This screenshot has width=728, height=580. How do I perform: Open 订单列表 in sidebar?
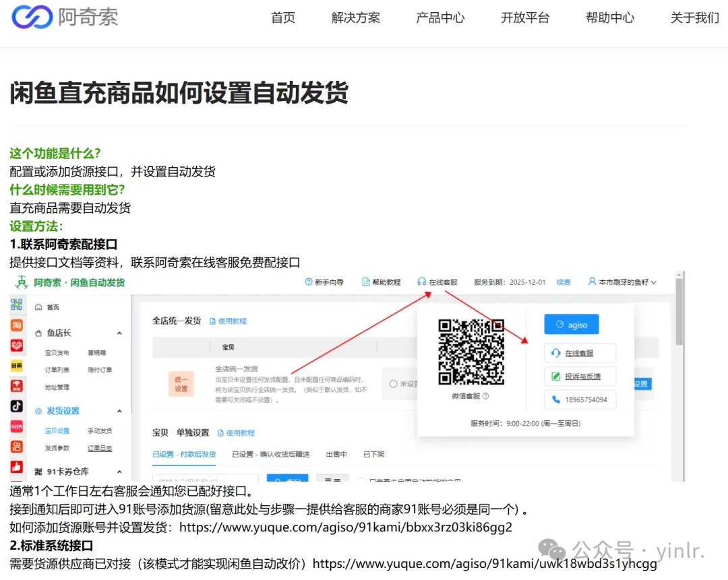pos(57,370)
